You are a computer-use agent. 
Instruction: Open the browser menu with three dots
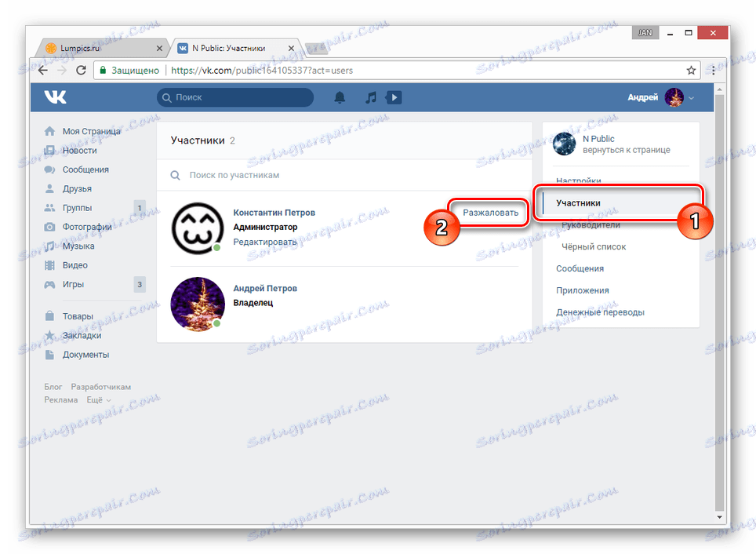click(x=712, y=70)
